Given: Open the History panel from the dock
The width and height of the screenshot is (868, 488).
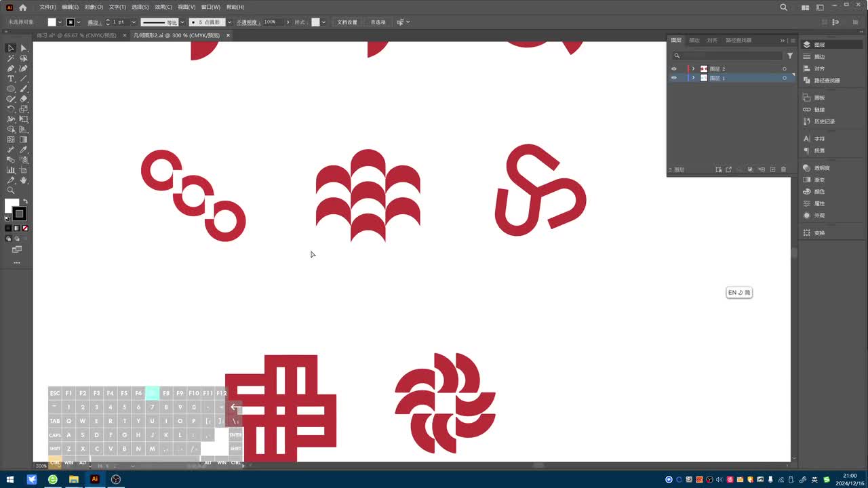Looking at the screenshot, I should [818, 122].
